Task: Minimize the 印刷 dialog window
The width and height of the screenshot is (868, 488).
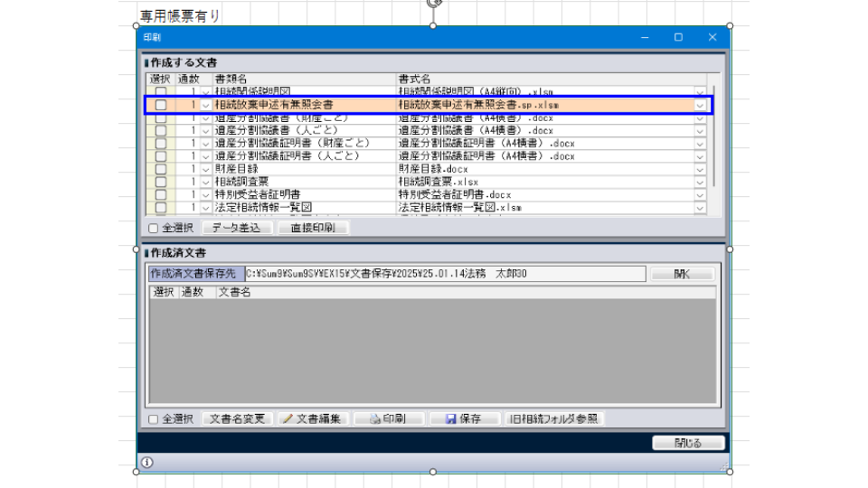Action: point(645,37)
